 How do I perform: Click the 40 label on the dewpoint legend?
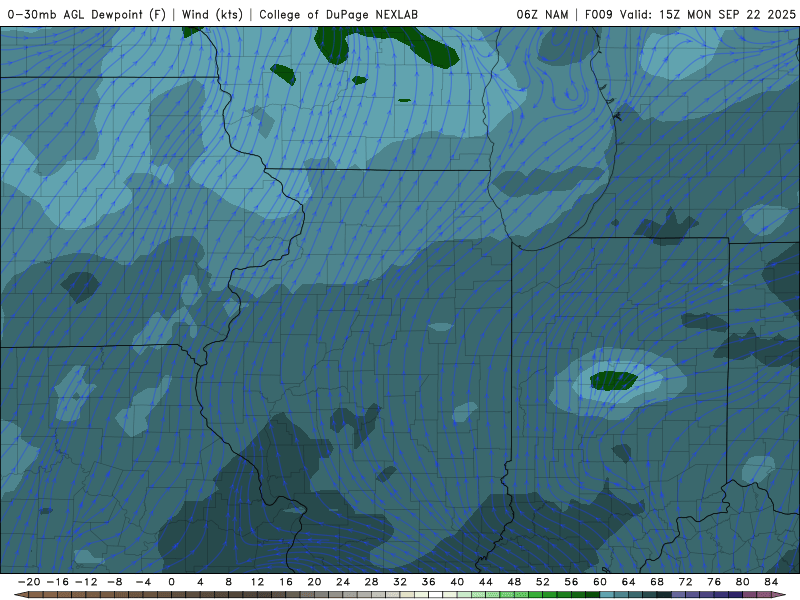(x=457, y=582)
